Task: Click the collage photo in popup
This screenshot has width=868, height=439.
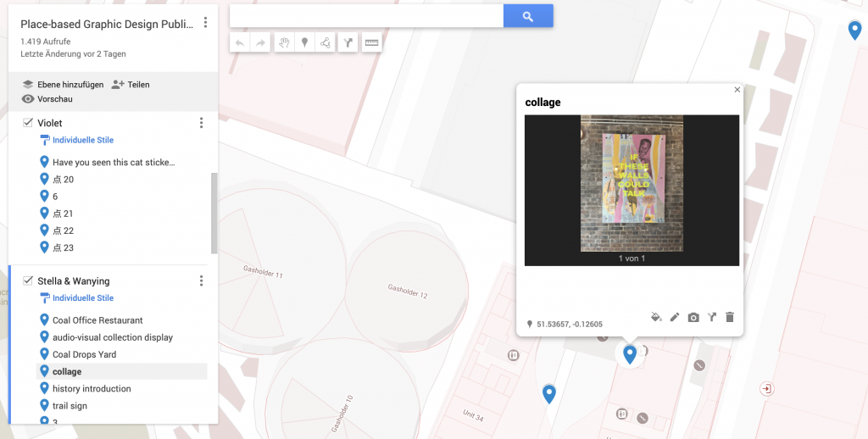Action: (x=632, y=183)
